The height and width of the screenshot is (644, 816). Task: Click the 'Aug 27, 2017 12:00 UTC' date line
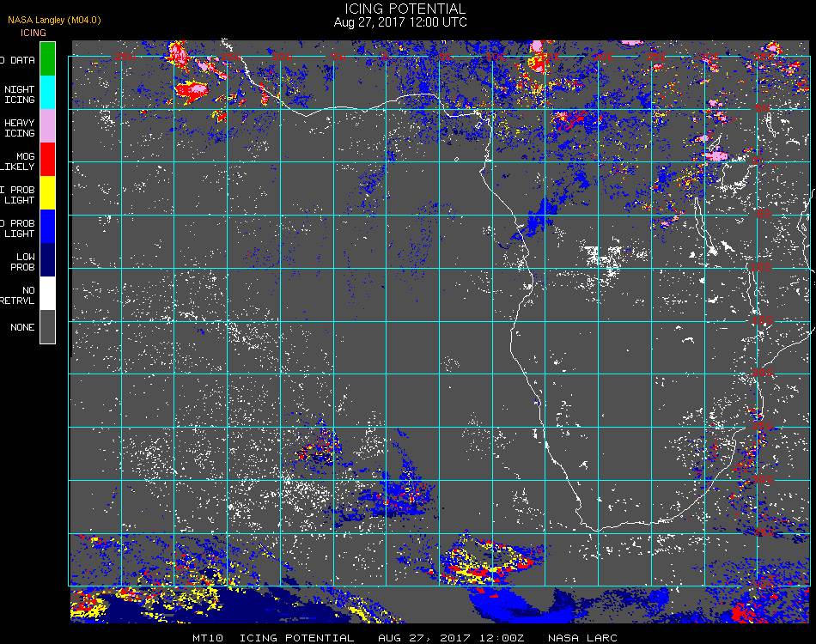pos(400,22)
